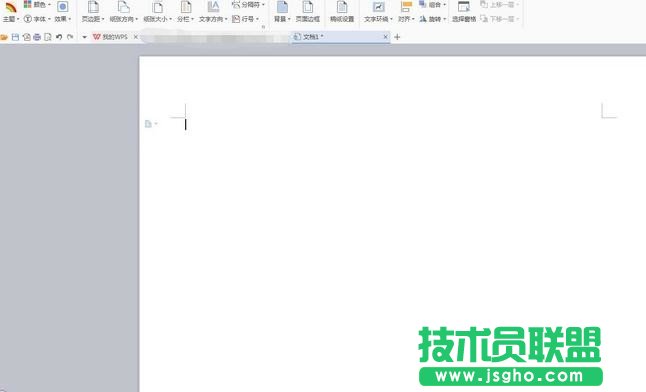
Task: Click the 上移一层 bring forward button
Action: click(500, 5)
